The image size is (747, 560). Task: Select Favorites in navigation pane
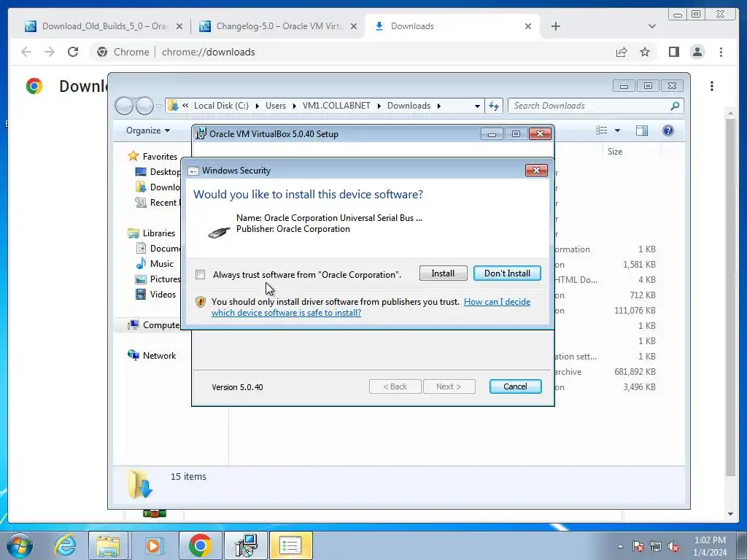pos(160,157)
